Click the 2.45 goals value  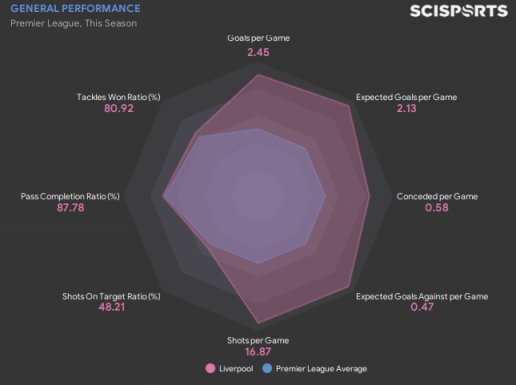pos(258,52)
